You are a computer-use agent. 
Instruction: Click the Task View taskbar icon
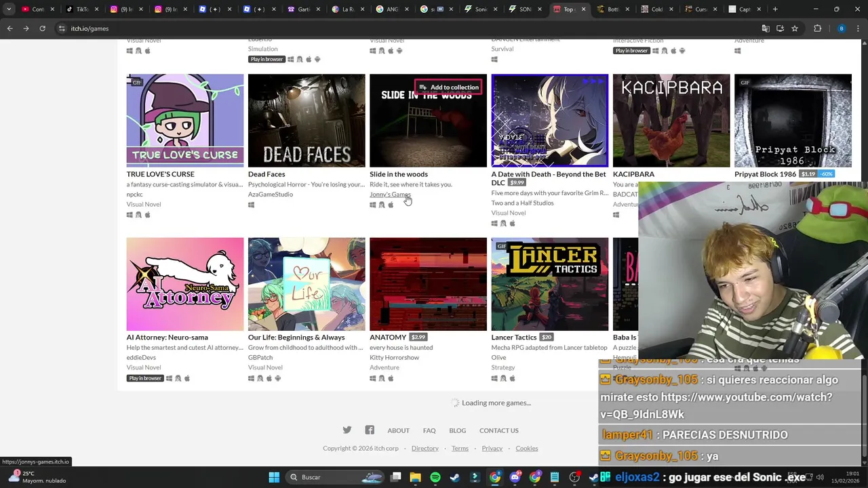pos(396,477)
